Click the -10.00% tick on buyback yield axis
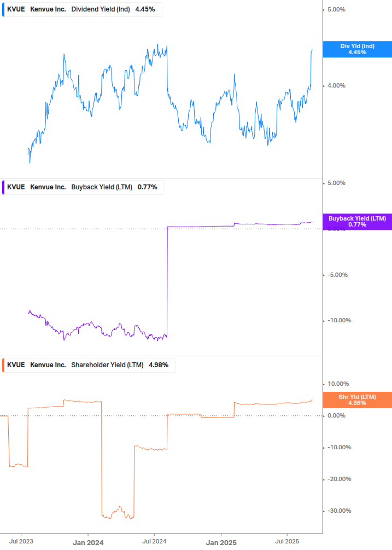The image size is (392, 550). click(x=340, y=321)
